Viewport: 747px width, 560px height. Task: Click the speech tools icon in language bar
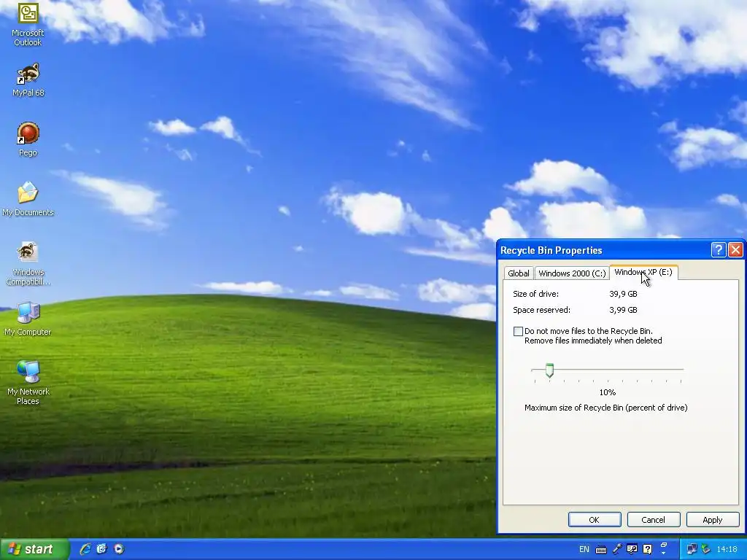(x=632, y=549)
